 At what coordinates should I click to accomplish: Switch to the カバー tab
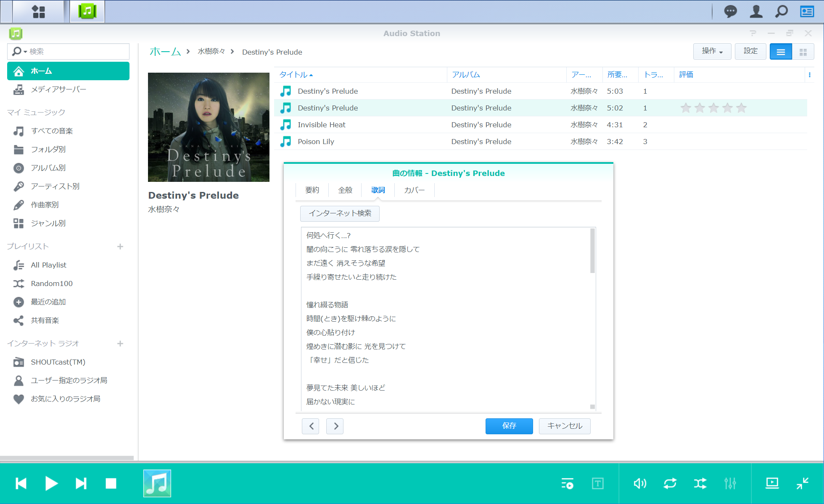[414, 190]
